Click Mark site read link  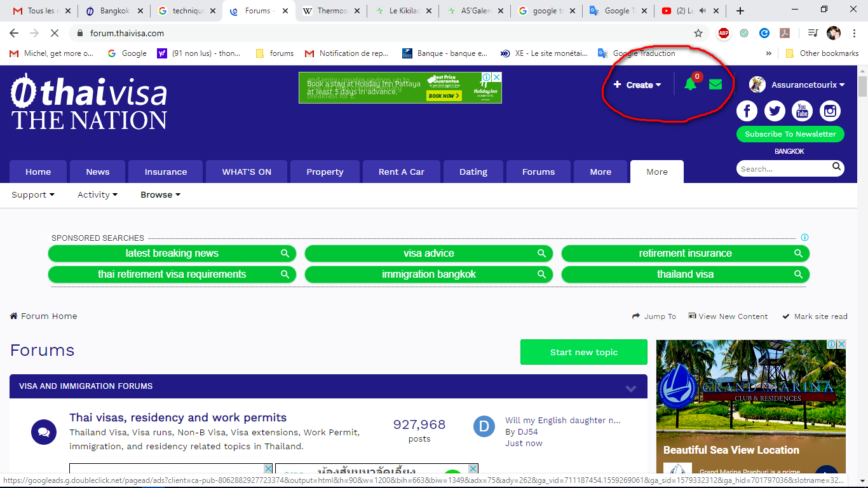(815, 316)
